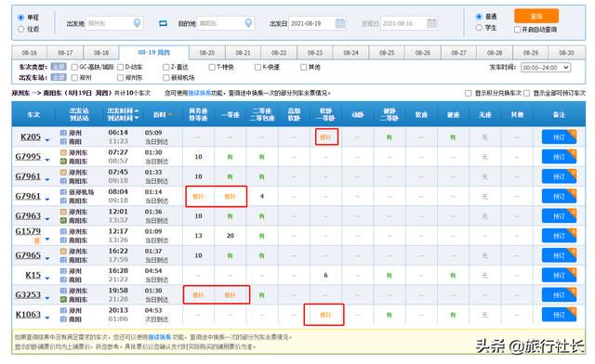Click the station icon beside 南阳 in K205 row

coord(63,141)
